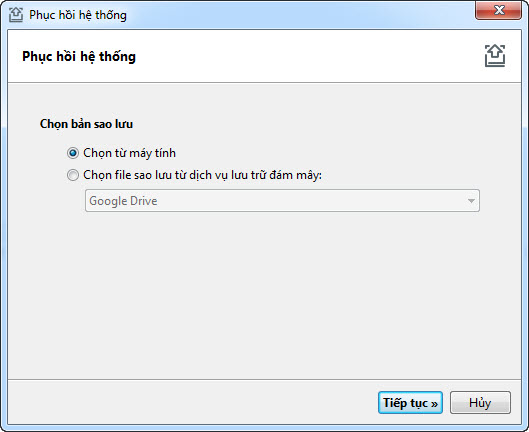Enable the cloud storage backup radio button
The width and height of the screenshot is (529, 432).
click(73, 175)
